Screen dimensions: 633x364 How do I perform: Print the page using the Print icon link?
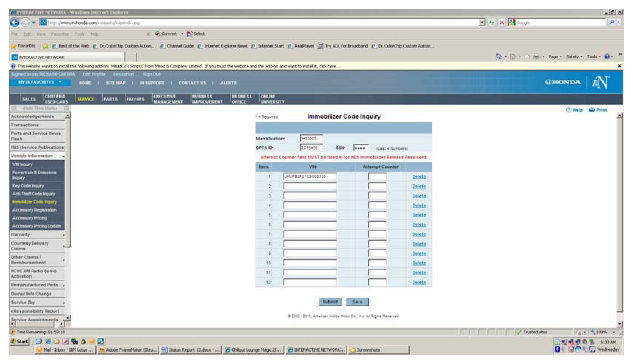pos(598,110)
